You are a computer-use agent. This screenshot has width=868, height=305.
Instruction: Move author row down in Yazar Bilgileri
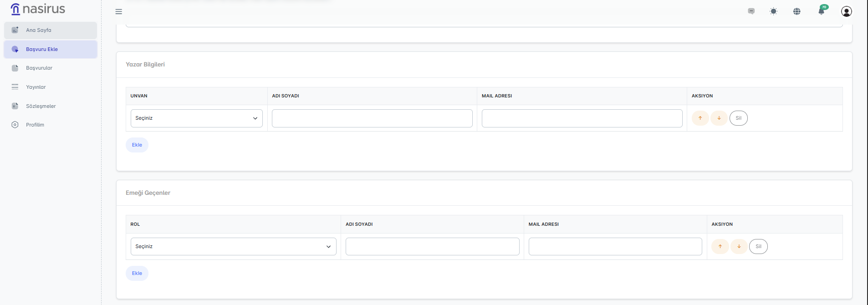click(719, 118)
